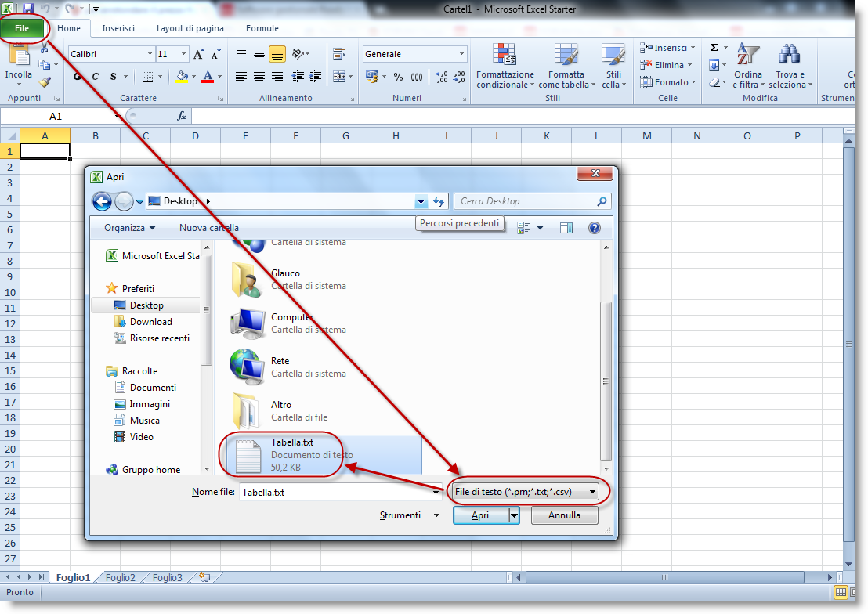Open the Generale number format dropdown
The height and width of the screenshot is (614, 868).
pos(461,54)
